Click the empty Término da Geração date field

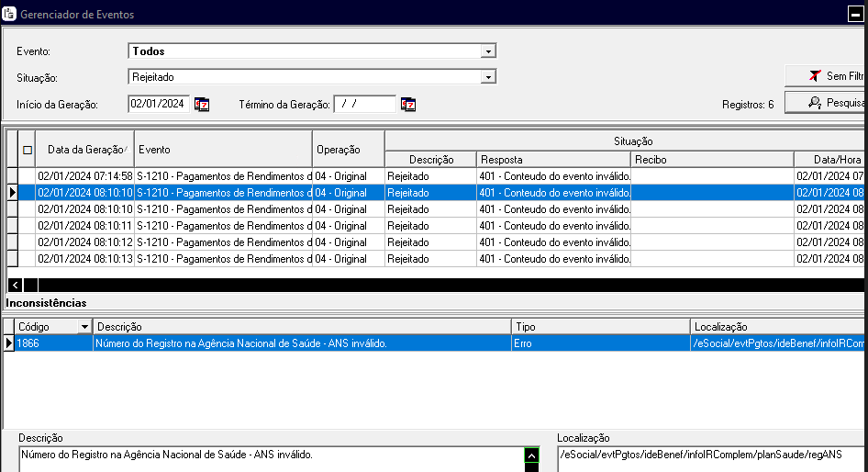pos(364,104)
